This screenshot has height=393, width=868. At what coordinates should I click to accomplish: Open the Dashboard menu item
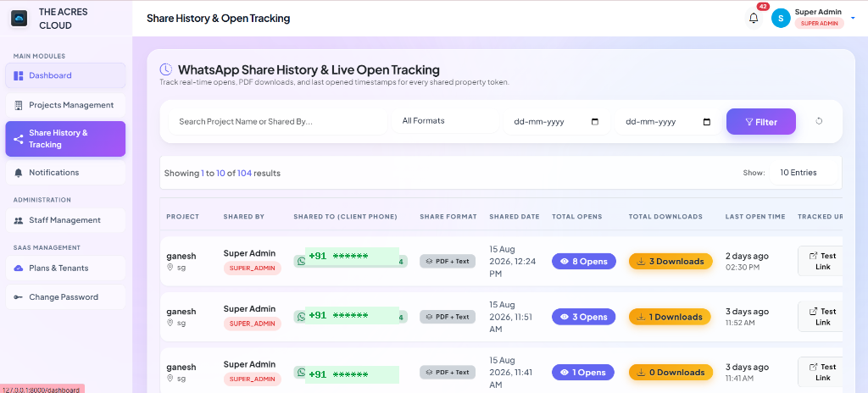pos(65,75)
